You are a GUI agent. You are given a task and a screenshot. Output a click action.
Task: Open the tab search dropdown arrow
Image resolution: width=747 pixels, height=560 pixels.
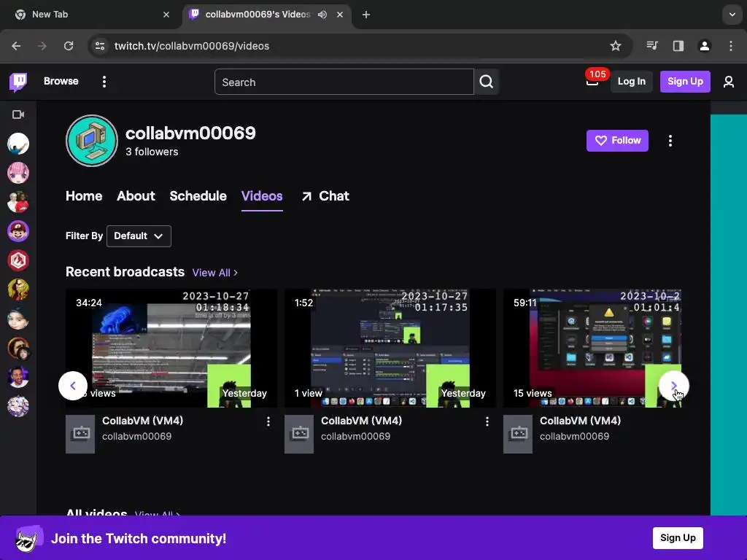(x=732, y=15)
